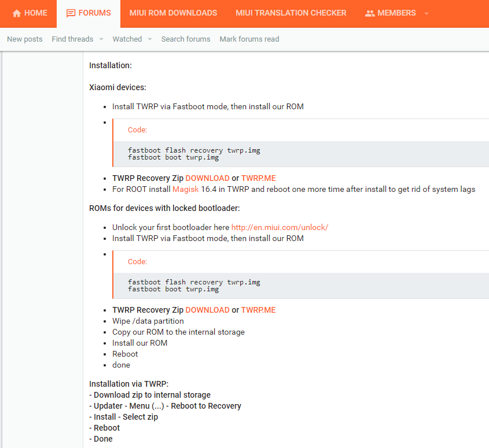The image size is (489, 448).
Task: Click the 'Xiaomi devices:' heading
Action: pos(117,87)
